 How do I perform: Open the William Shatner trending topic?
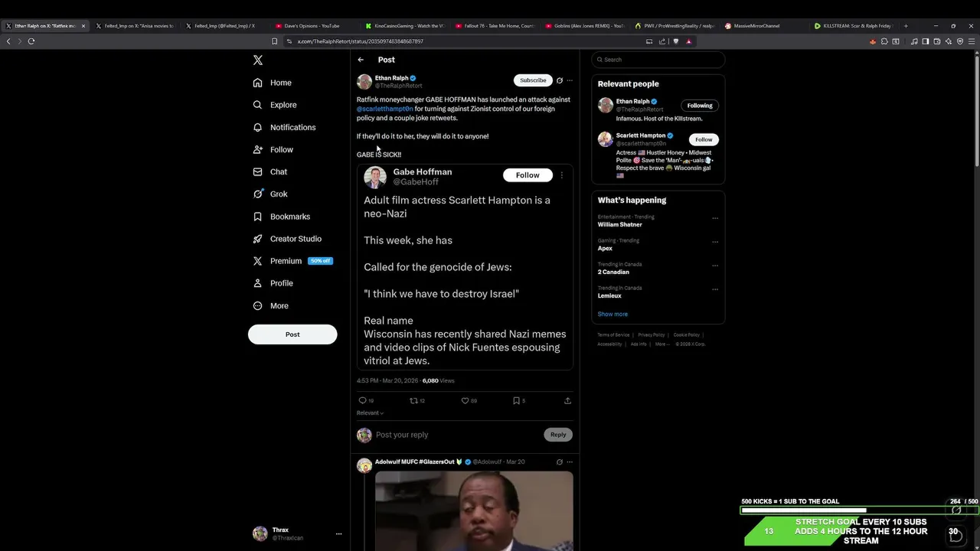pos(620,225)
